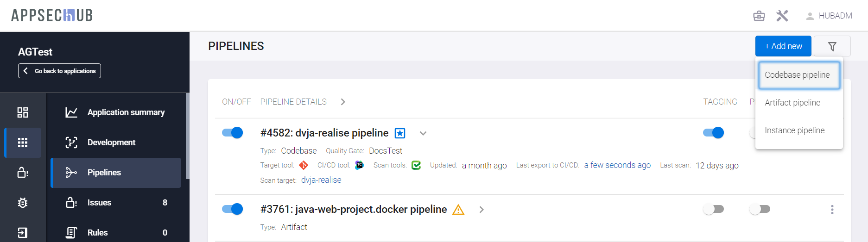
Task: Collapse the dvja-realise pipeline details chevron
Action: coord(423,133)
